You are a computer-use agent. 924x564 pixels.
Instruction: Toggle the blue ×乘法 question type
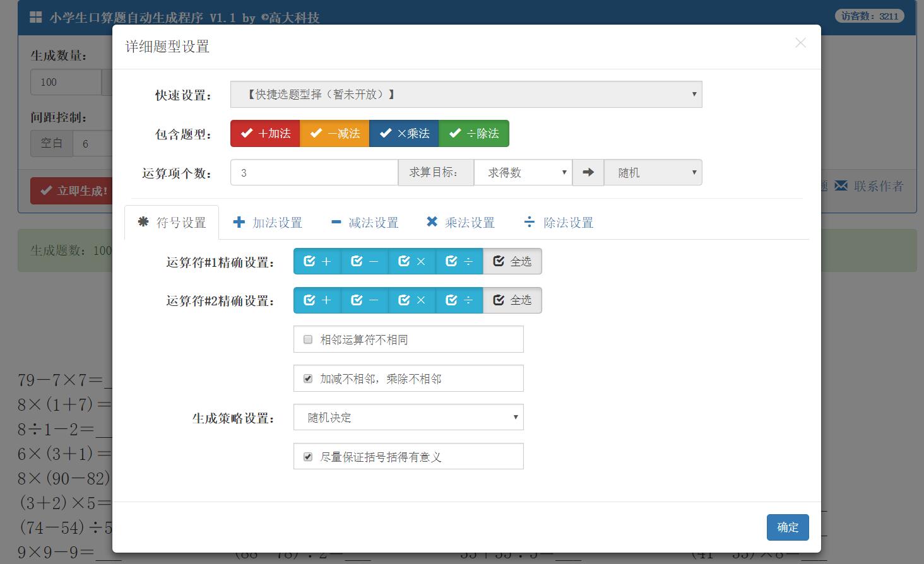[x=404, y=134]
